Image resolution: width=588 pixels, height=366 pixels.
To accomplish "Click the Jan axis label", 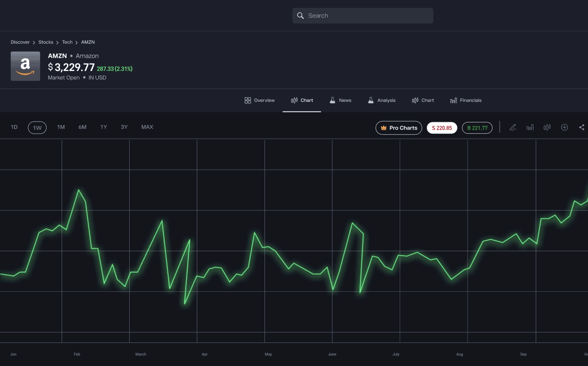I will [13, 354].
